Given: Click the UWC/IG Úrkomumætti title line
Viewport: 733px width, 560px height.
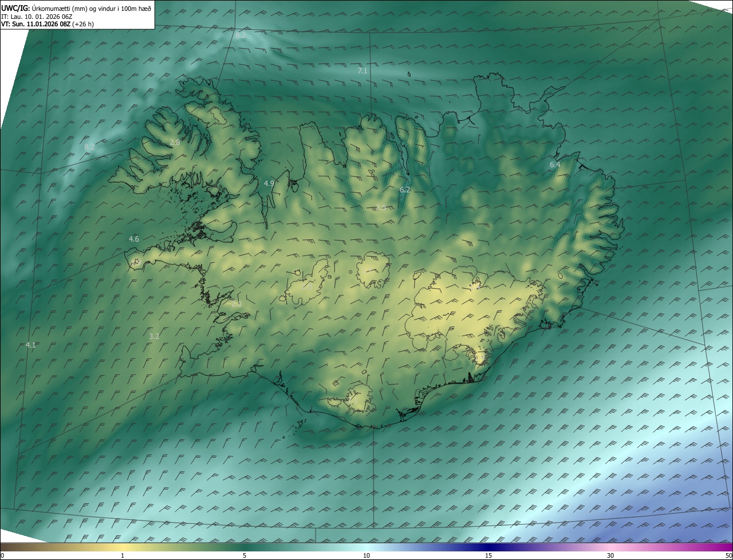Looking at the screenshot, I should pos(76,7).
